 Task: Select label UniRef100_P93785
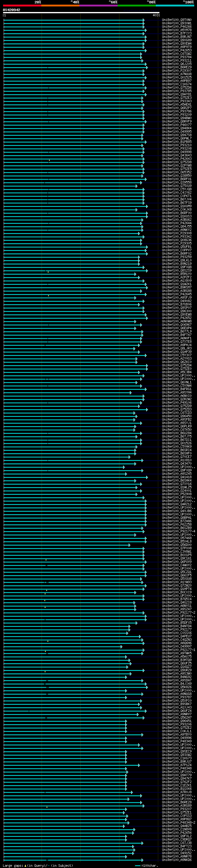[x=177, y=91]
